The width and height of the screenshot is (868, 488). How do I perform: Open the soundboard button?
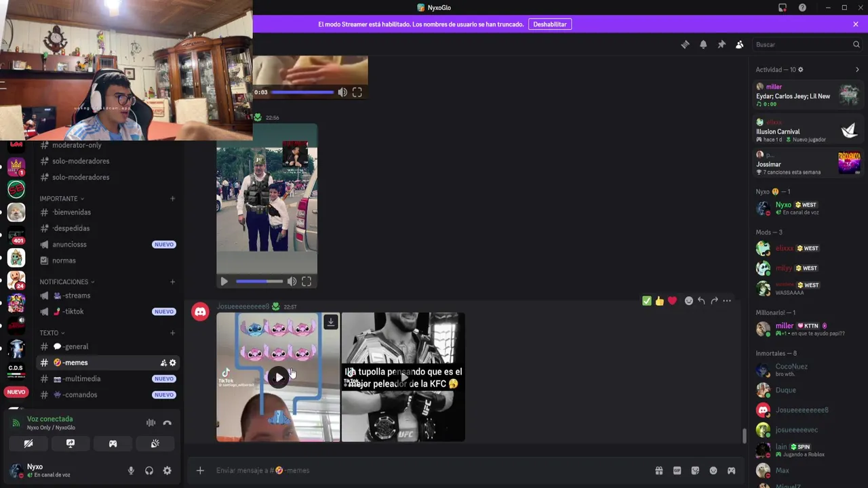[155, 444]
